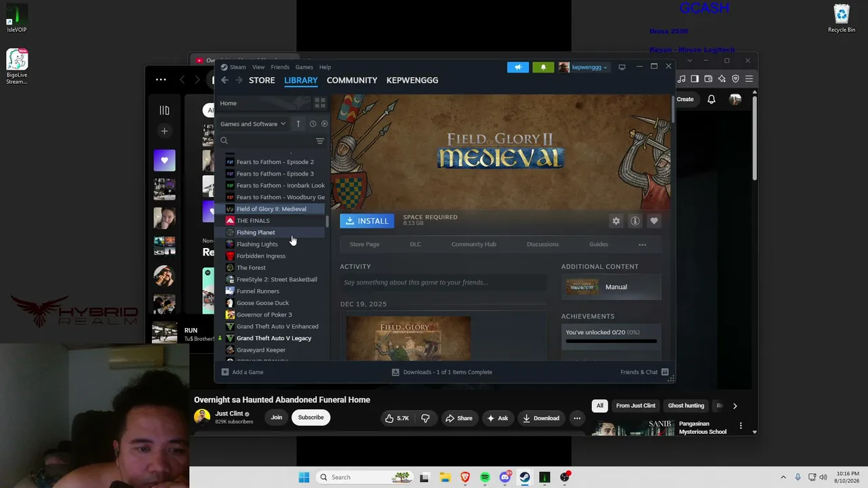Show game info panel icon
Screen dimensions: 868x488
(635, 221)
